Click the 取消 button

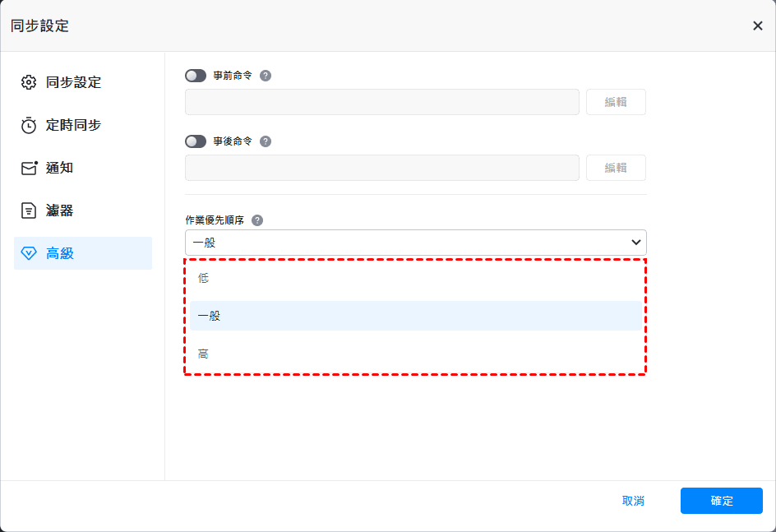click(x=633, y=501)
